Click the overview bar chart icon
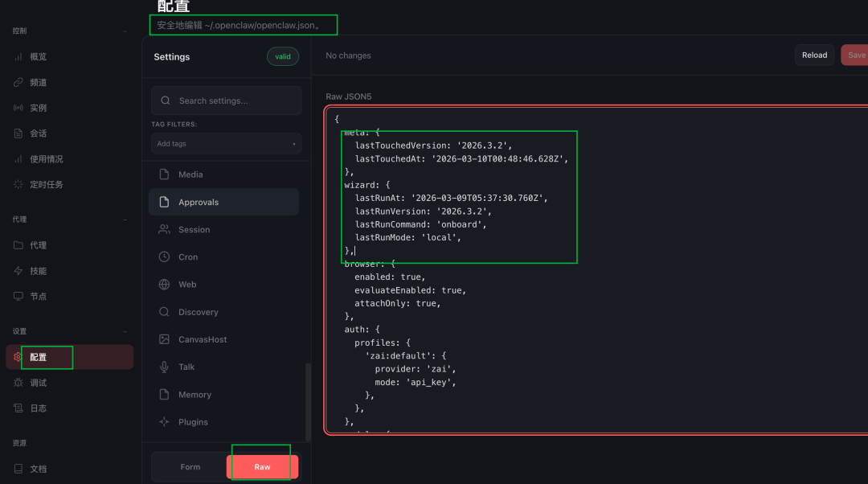This screenshot has height=484, width=868. [18, 57]
